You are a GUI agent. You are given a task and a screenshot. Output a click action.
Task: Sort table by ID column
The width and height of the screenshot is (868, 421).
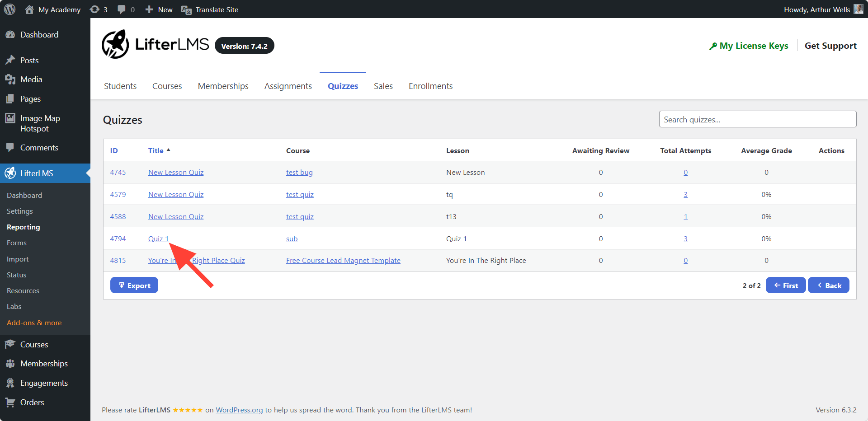point(114,150)
